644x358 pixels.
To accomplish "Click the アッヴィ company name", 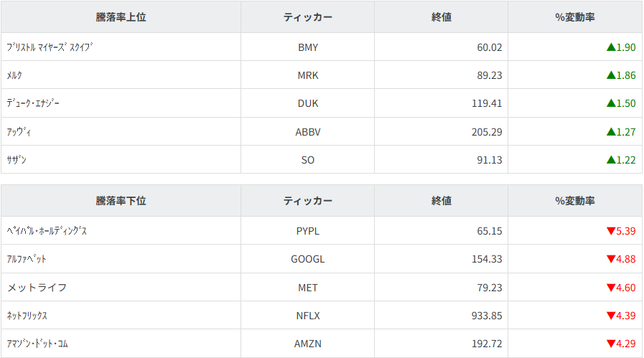I will pyautogui.click(x=19, y=132).
